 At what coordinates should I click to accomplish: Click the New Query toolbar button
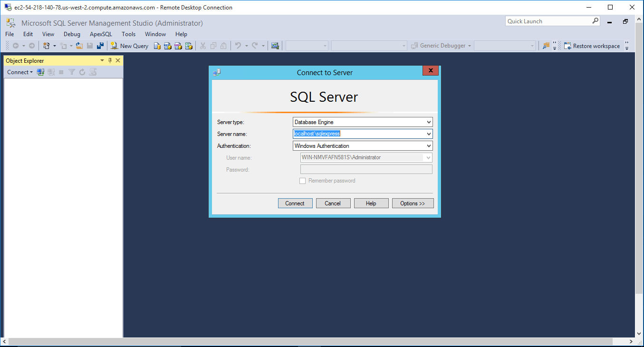[130, 46]
